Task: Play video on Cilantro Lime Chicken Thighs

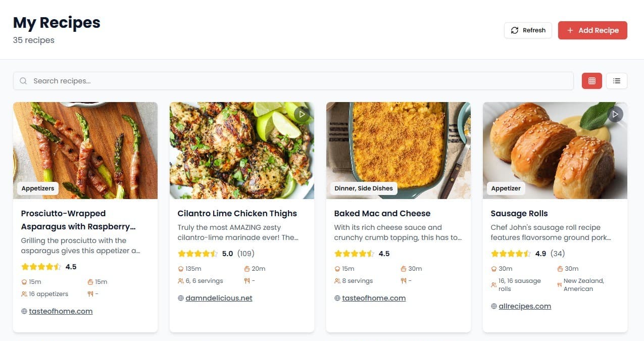Action: tap(302, 115)
